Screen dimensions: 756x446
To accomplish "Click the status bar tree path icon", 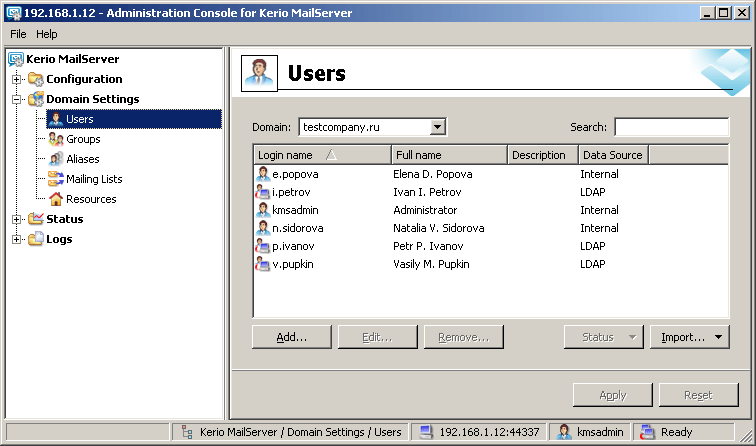I will [187, 432].
